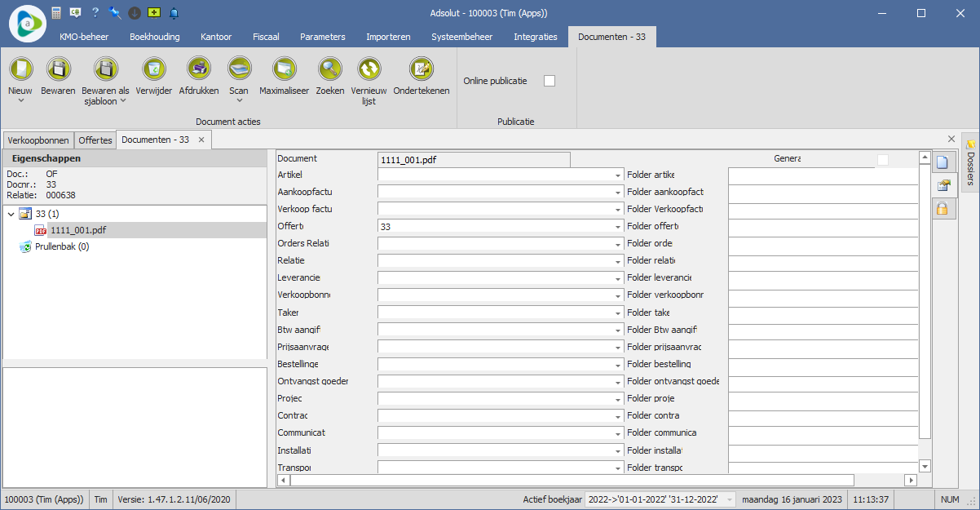
Task: Click the horizontal scrollbar of the form
Action: tap(571, 480)
